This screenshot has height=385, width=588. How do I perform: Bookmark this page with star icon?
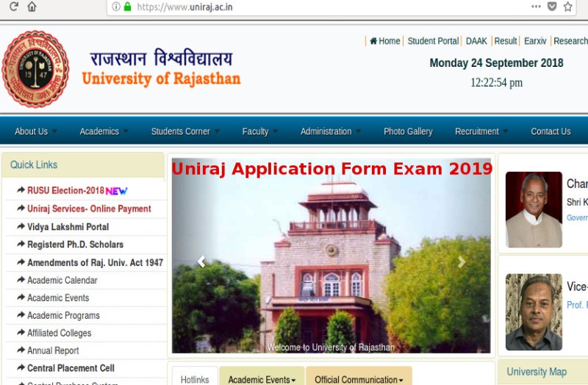click(x=567, y=7)
